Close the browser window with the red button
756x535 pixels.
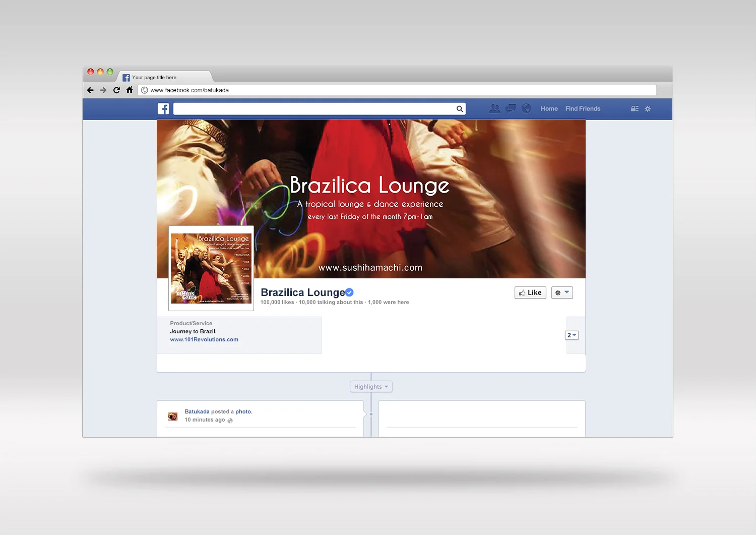coord(91,72)
